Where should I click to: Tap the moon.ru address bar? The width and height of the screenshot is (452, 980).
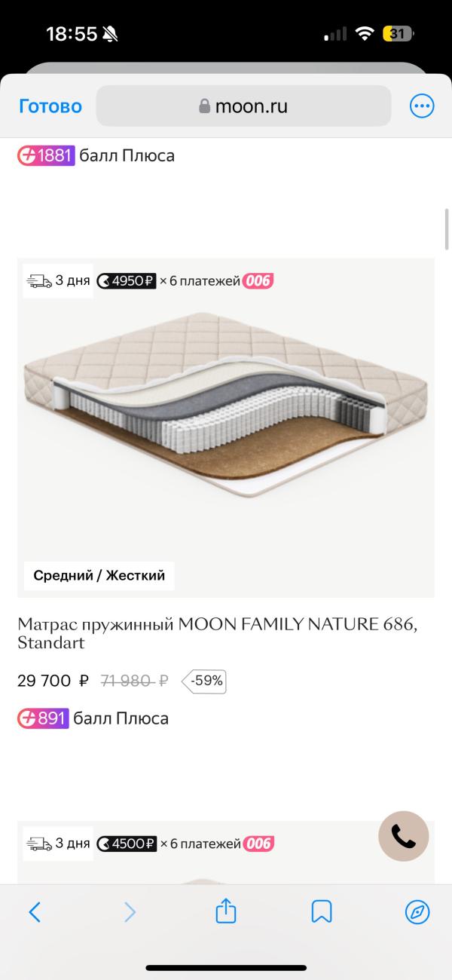[243, 106]
